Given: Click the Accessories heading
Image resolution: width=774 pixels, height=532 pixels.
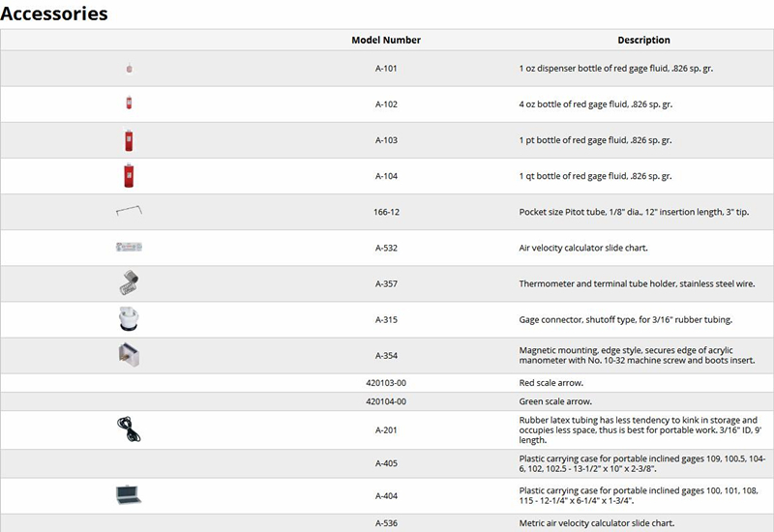Looking at the screenshot, I should [x=54, y=14].
